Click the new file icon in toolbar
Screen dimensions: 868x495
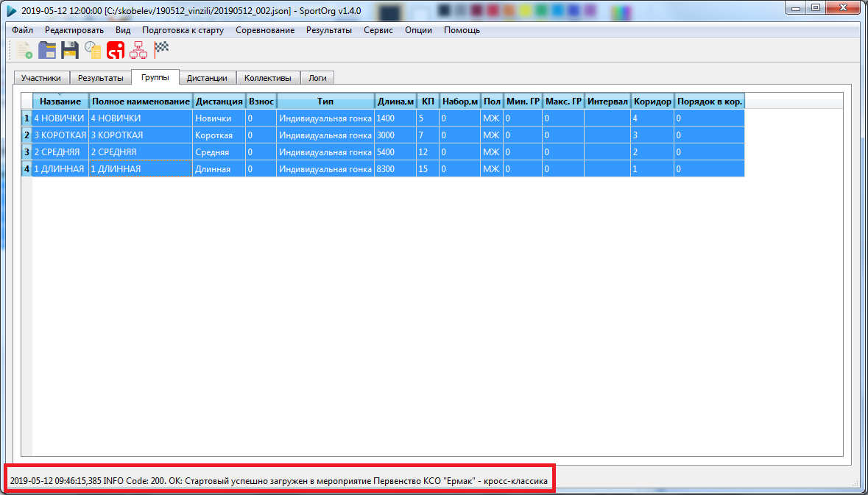25,50
